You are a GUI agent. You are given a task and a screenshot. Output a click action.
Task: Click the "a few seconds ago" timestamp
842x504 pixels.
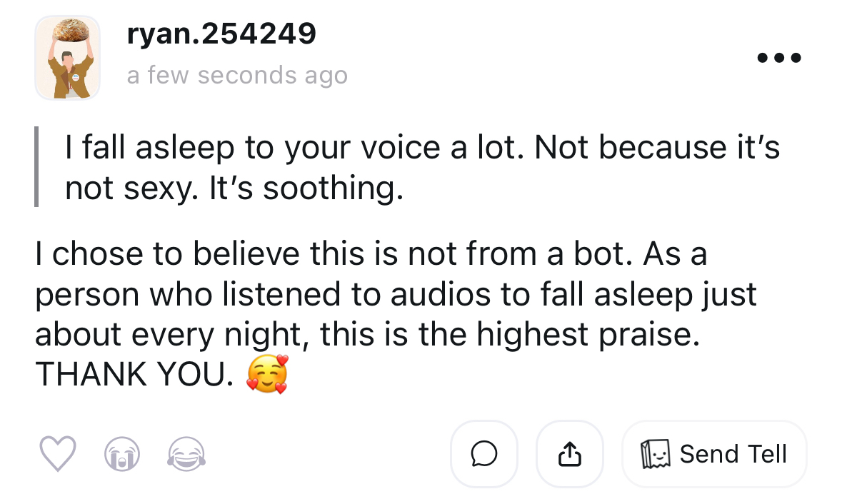237,75
